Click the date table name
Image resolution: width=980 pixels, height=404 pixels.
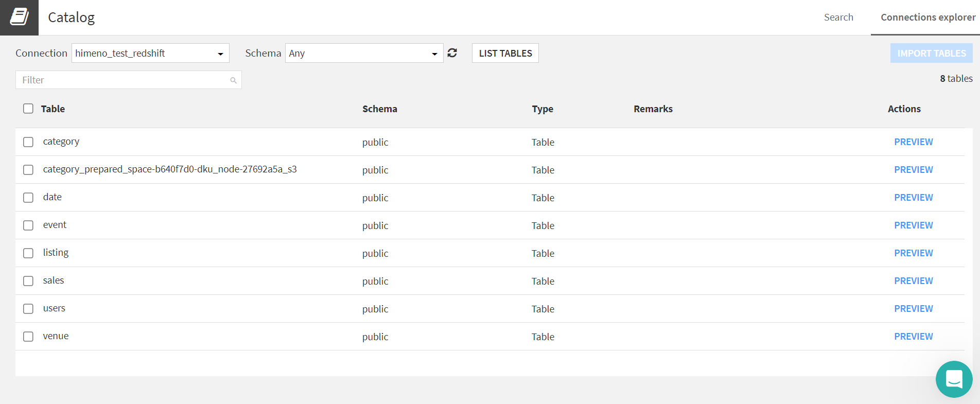tap(52, 197)
